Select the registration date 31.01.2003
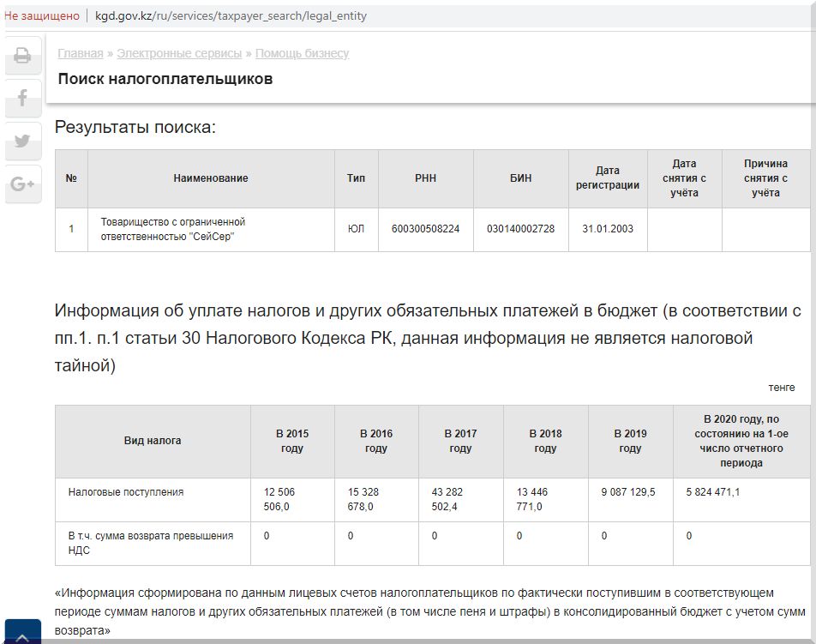816x644 pixels. tap(608, 229)
